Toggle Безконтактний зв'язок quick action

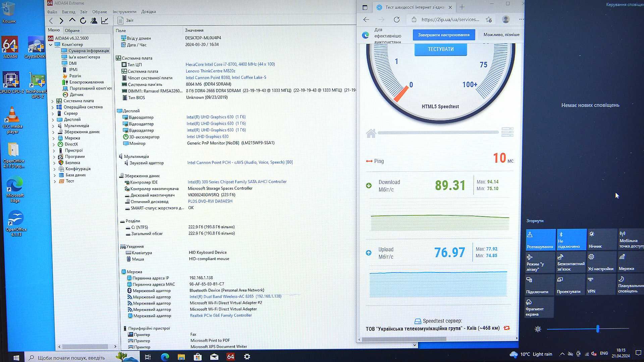pyautogui.click(x=571, y=262)
